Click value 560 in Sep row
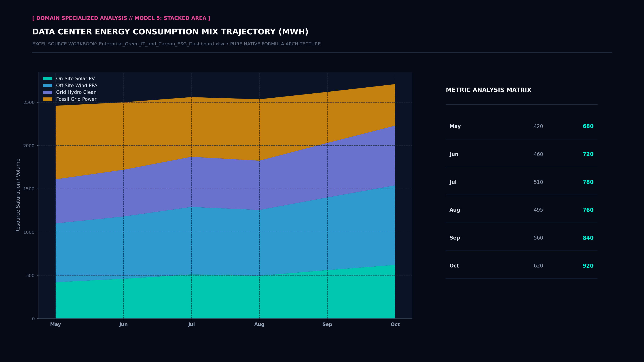Image resolution: width=644 pixels, height=362 pixels. pyautogui.click(x=538, y=238)
